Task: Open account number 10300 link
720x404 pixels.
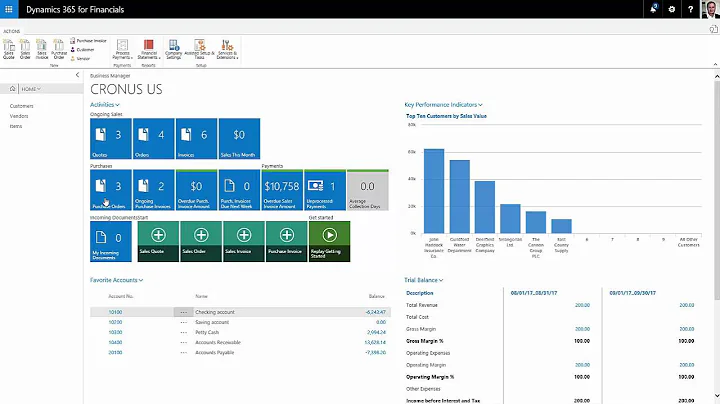Action: click(115, 332)
